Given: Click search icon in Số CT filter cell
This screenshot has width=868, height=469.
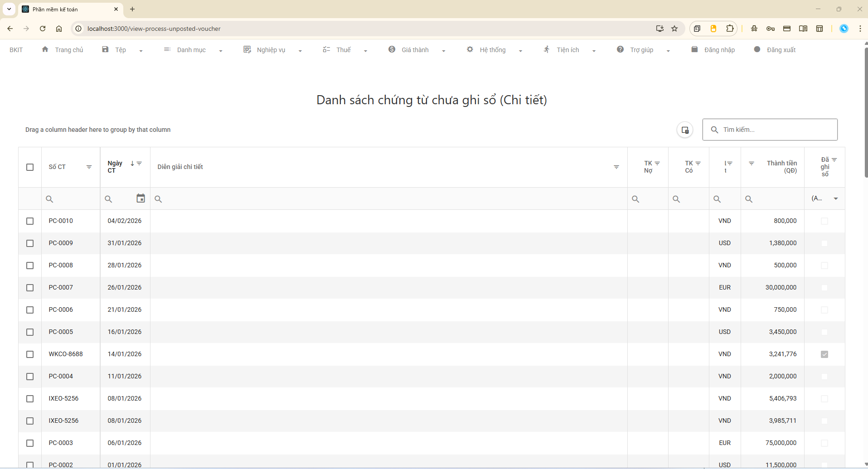Looking at the screenshot, I should point(49,199).
